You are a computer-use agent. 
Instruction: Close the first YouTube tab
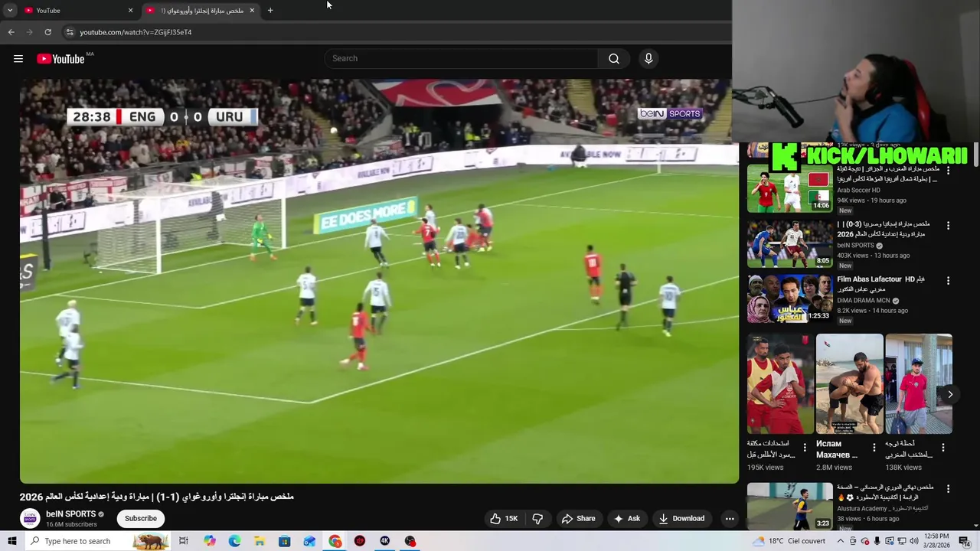(x=130, y=10)
